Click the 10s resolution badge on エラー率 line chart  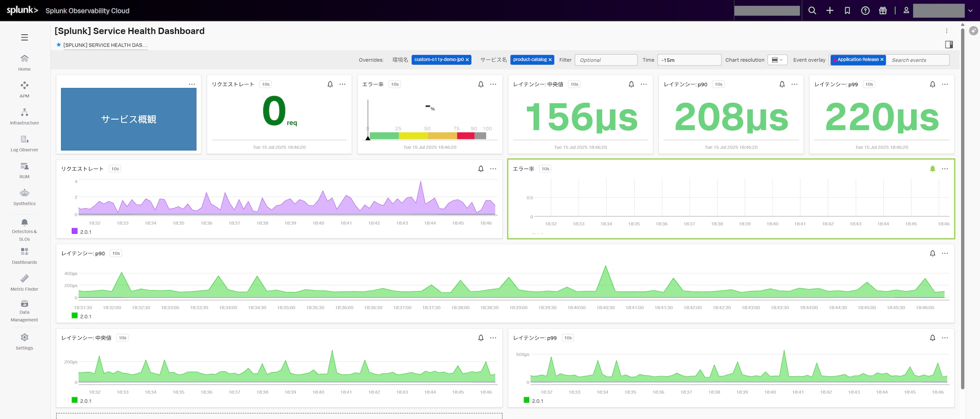pyautogui.click(x=546, y=169)
